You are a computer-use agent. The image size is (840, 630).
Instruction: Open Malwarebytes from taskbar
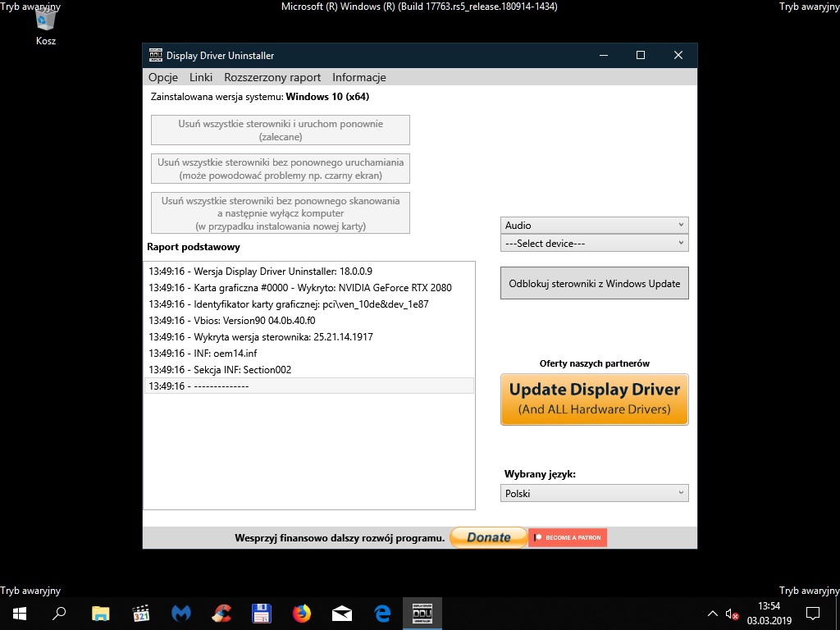181,614
